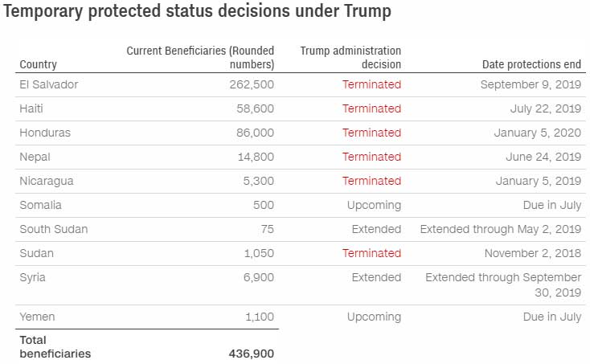Click the Extended decision for Syria
The image size is (590, 364).
376,277
